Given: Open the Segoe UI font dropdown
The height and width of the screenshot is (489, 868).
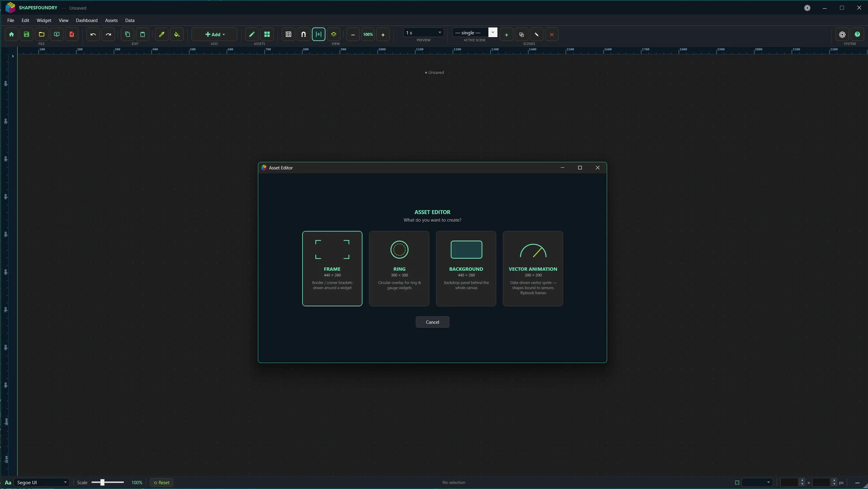Looking at the screenshot, I should (x=42, y=482).
